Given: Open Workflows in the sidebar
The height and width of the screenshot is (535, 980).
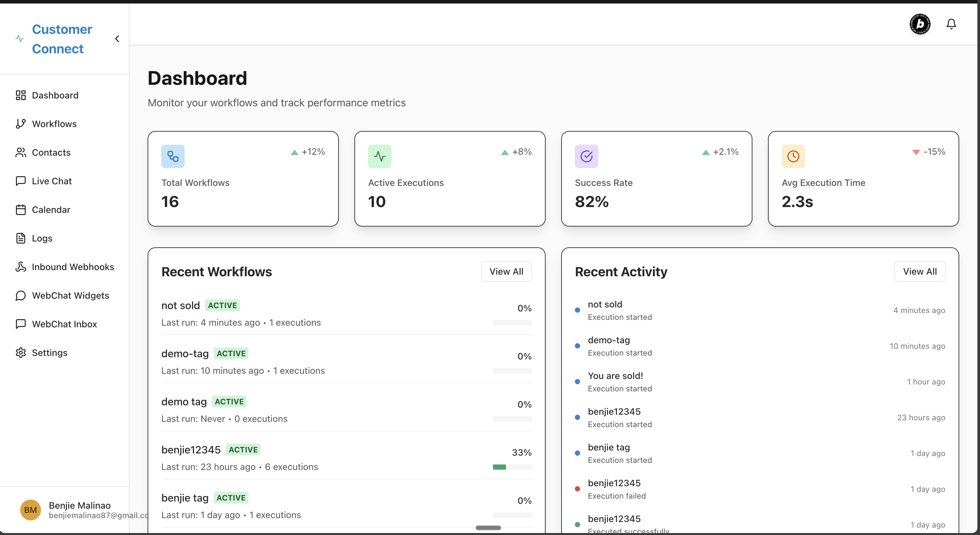Looking at the screenshot, I should [x=54, y=124].
